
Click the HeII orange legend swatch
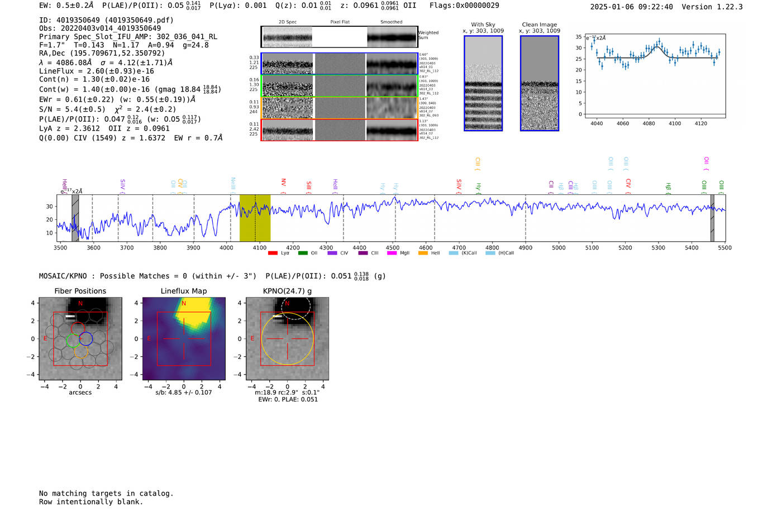[423, 253]
